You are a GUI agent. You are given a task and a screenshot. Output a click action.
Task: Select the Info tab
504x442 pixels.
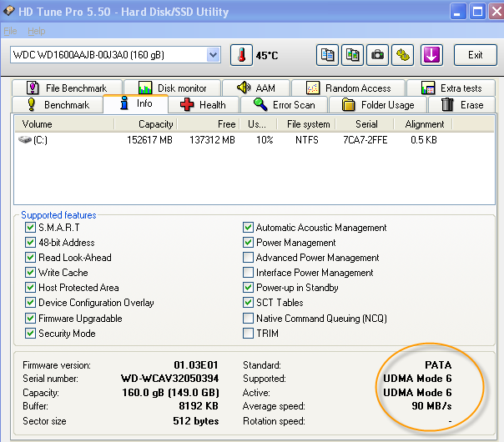click(135, 103)
